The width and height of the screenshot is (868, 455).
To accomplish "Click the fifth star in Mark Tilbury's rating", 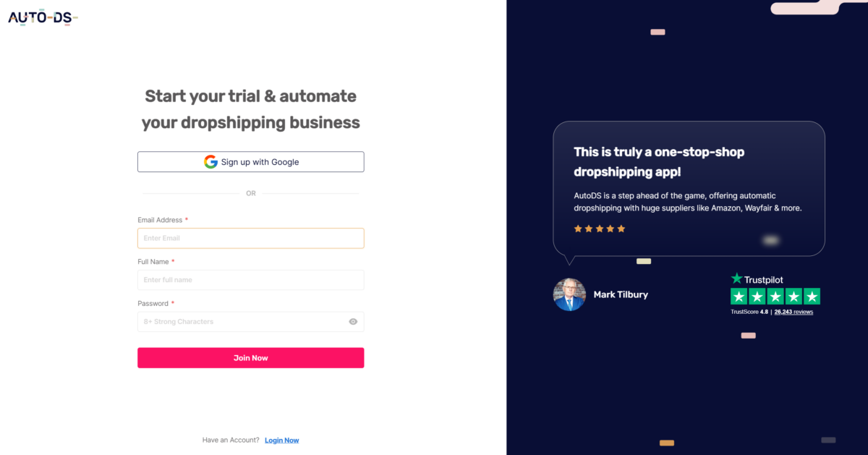I will point(621,228).
